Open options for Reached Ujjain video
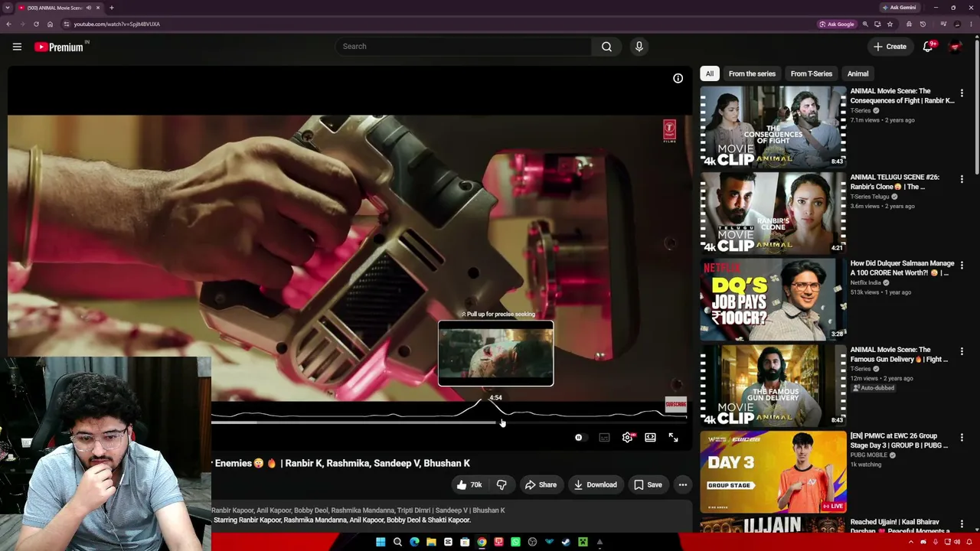Image resolution: width=980 pixels, height=551 pixels. (962, 523)
